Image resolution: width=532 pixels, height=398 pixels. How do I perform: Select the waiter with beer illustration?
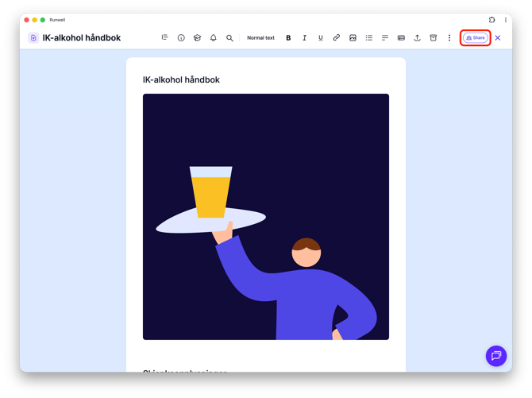pos(266,217)
